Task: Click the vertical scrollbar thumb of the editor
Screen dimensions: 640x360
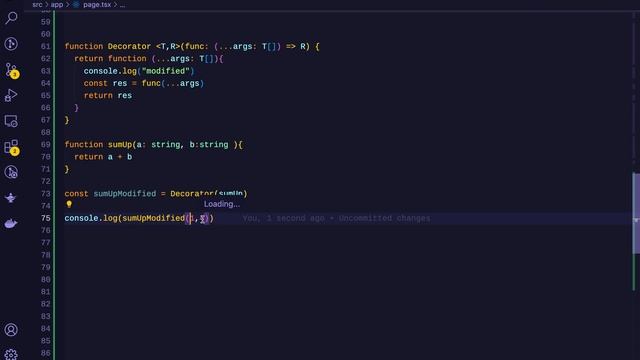Action: click(636, 213)
